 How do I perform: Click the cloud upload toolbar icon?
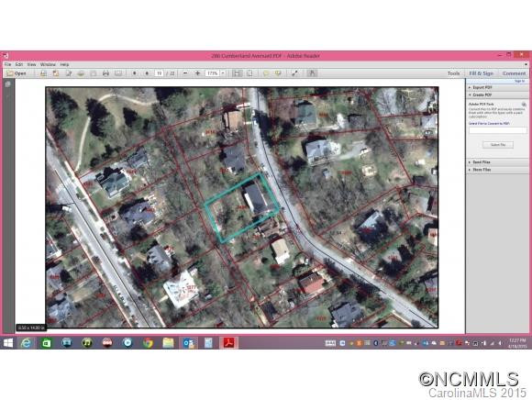(x=81, y=73)
